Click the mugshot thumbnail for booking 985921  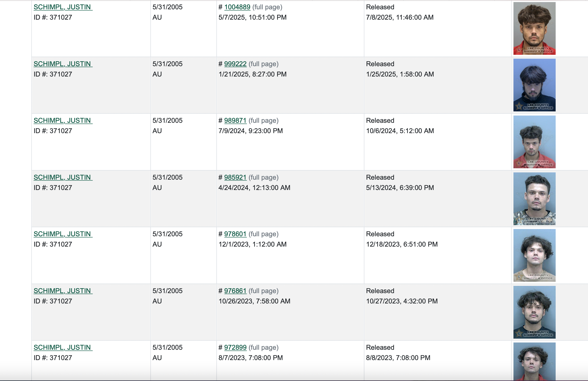[x=534, y=199]
